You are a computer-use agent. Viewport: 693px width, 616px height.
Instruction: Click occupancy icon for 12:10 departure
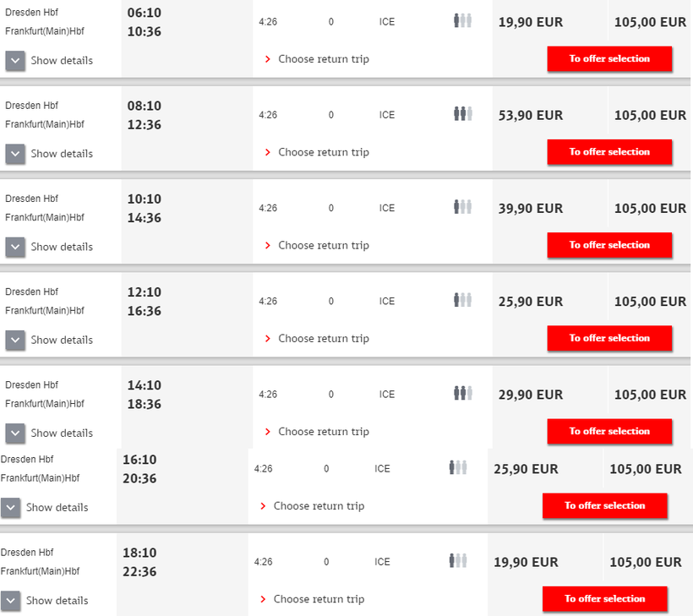462,300
